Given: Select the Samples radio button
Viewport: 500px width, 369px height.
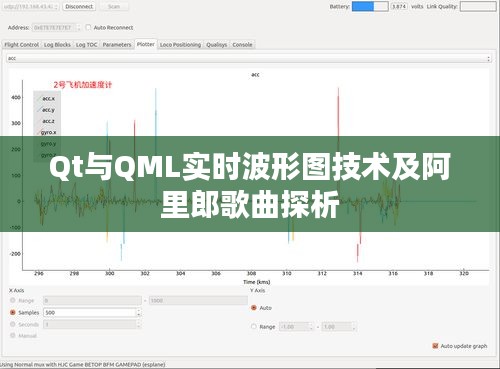Looking at the screenshot, I should coord(13,312).
